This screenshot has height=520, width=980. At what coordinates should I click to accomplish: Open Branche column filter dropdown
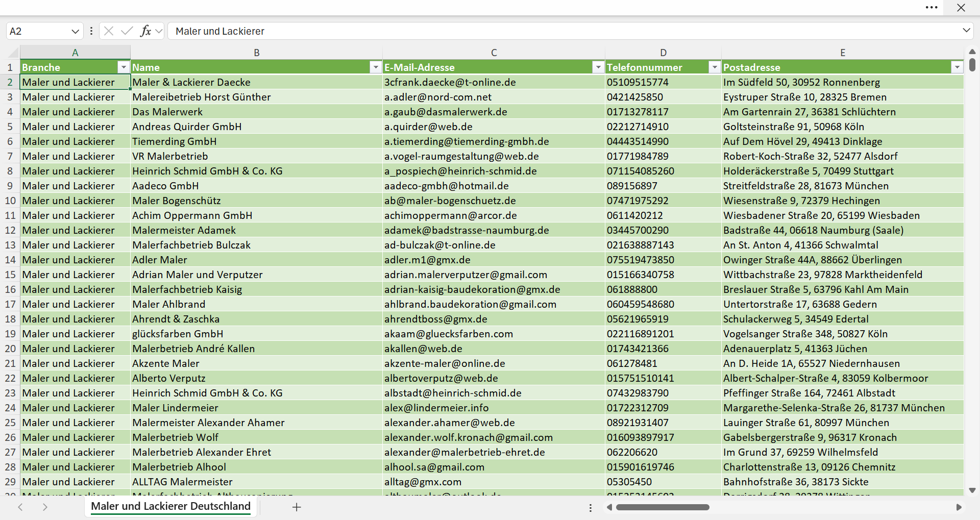click(123, 67)
